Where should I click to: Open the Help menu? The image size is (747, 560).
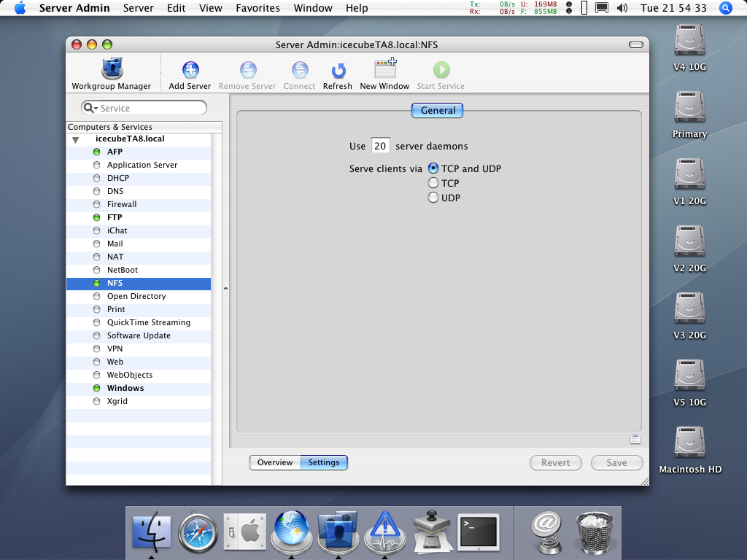[x=357, y=7]
